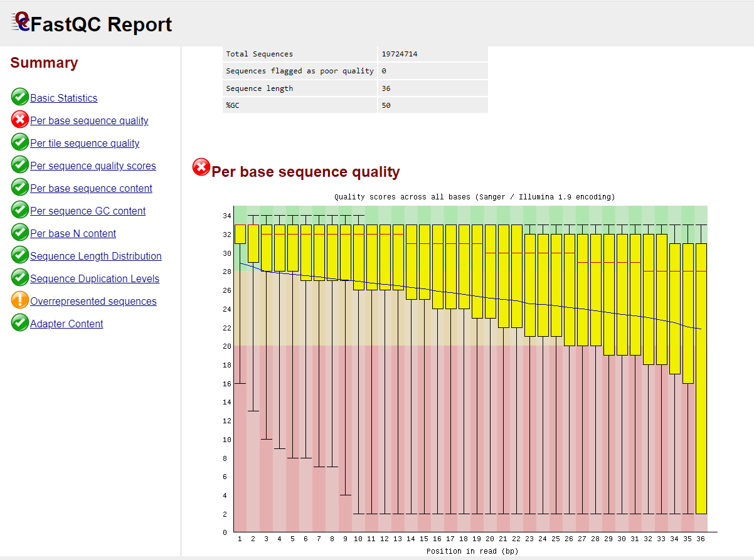Click the pass icon next to Adapter Content

[x=20, y=323]
